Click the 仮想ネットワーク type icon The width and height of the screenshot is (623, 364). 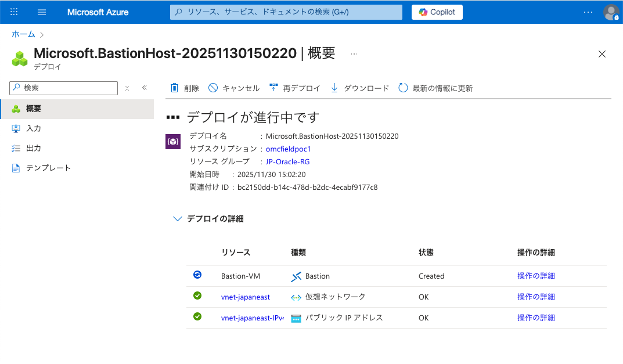click(296, 298)
